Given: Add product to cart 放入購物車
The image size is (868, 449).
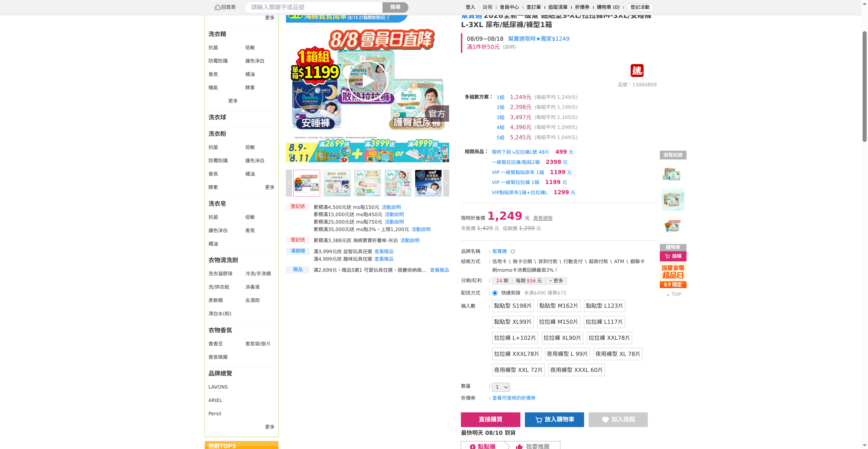Looking at the screenshot, I should point(554,419).
